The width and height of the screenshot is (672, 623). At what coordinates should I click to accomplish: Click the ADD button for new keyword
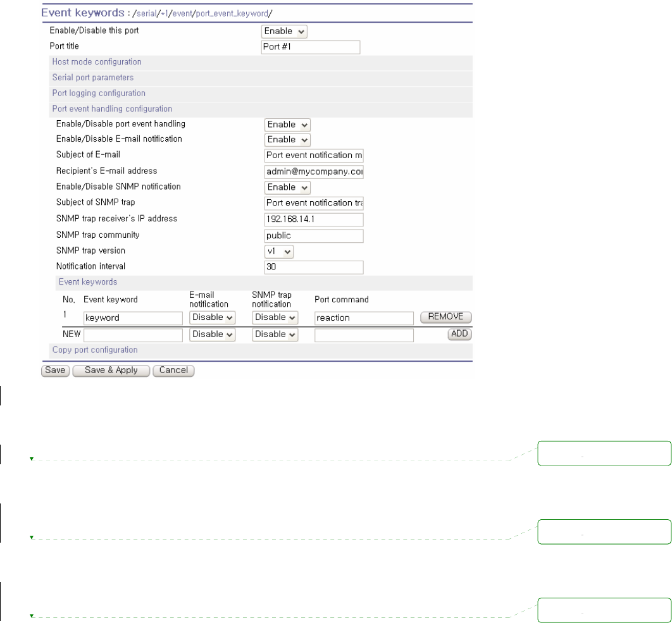click(459, 334)
